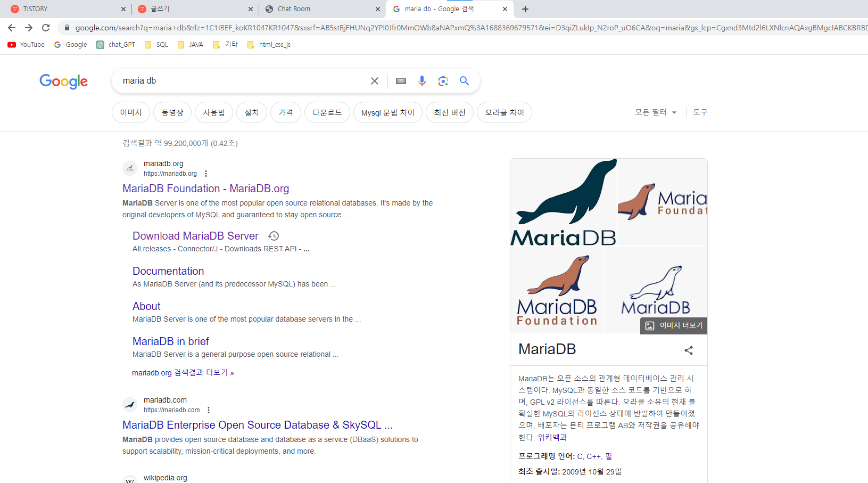Open a new browser tab
This screenshot has height=483, width=868.
click(525, 9)
